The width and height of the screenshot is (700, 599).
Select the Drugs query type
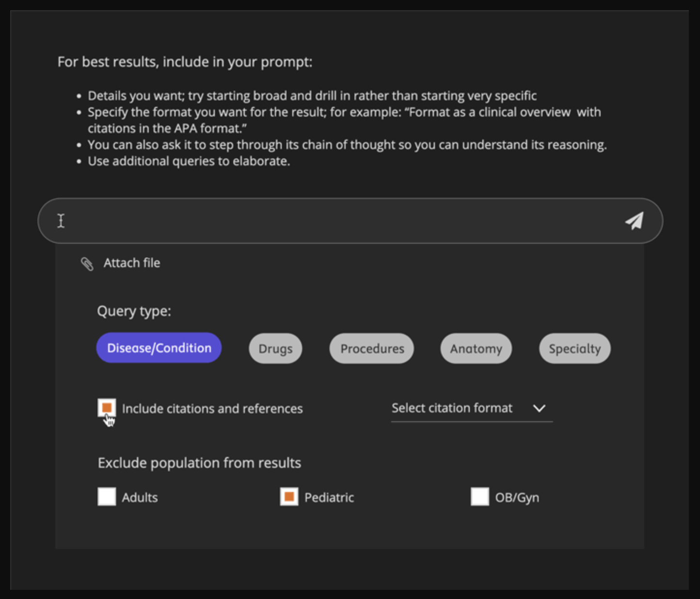coord(275,348)
